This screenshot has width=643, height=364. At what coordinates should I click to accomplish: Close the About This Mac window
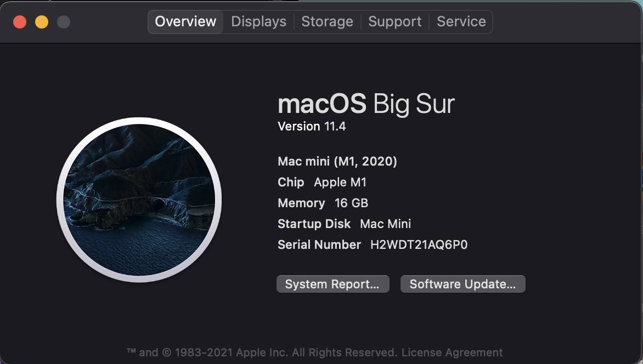(x=20, y=22)
